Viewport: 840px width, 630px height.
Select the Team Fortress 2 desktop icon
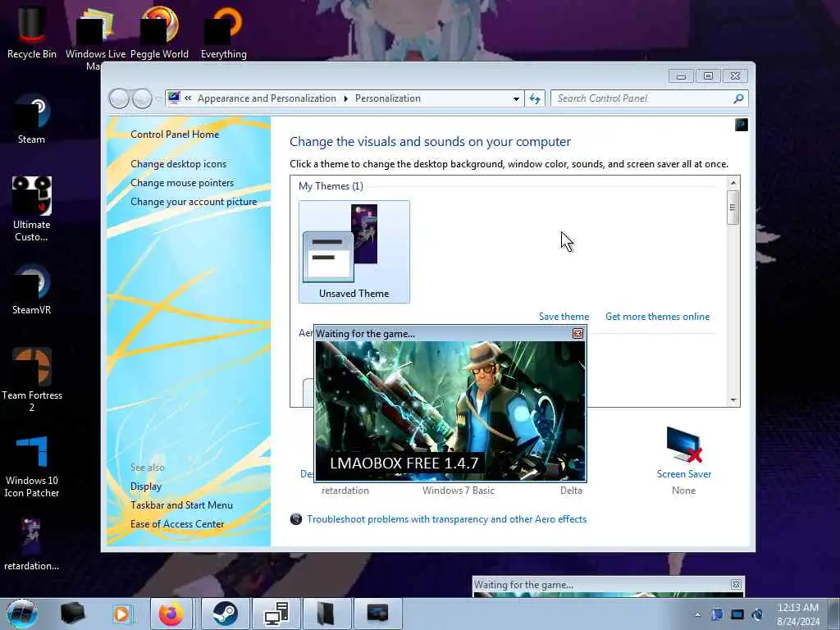32,379
